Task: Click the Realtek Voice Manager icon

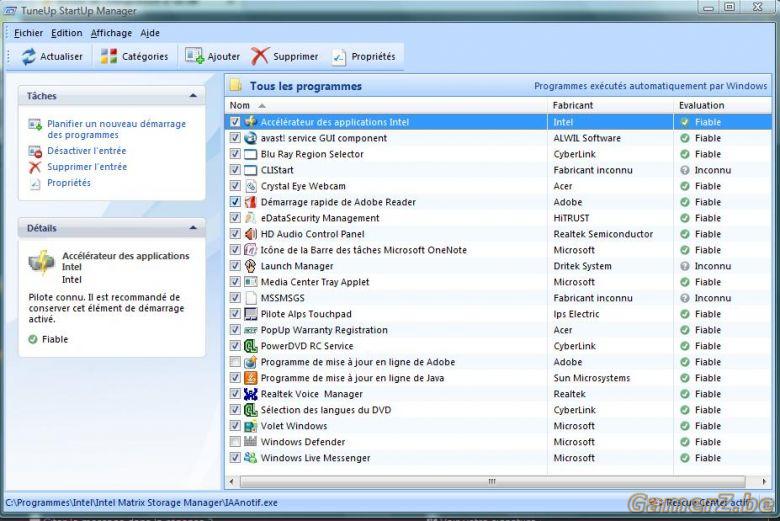Action: 251,394
